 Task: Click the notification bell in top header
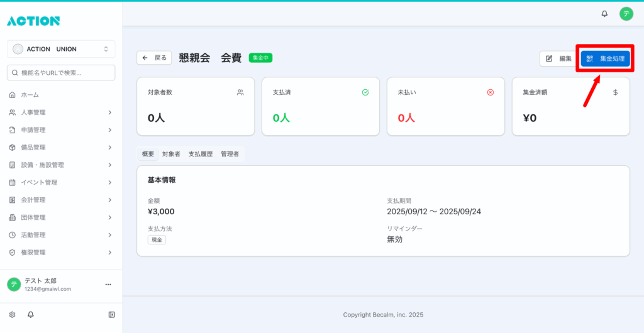pos(604,13)
